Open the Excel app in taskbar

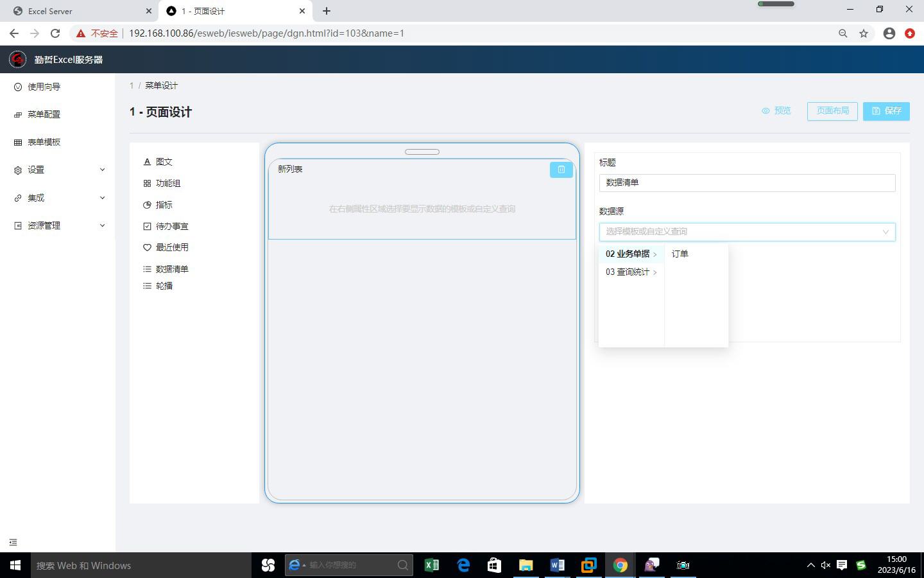coord(431,565)
